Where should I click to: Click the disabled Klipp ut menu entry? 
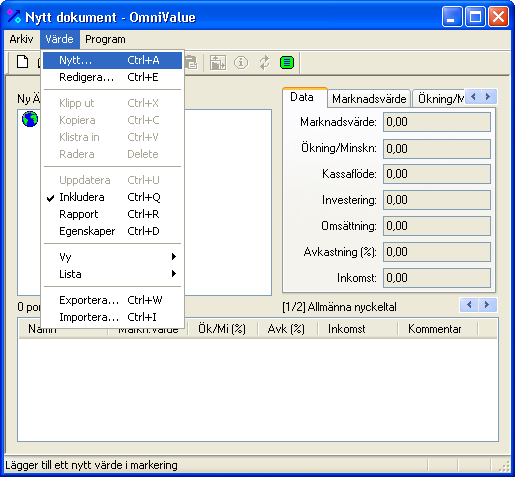112,103
